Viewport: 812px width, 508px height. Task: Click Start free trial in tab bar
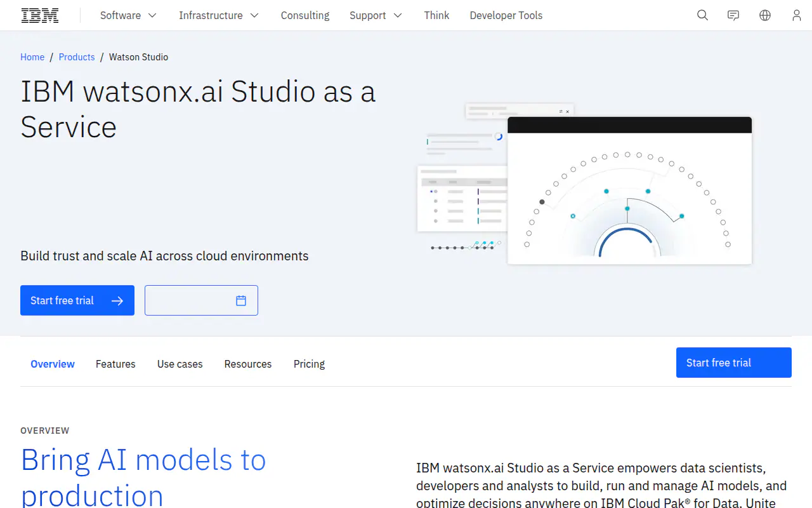point(734,363)
